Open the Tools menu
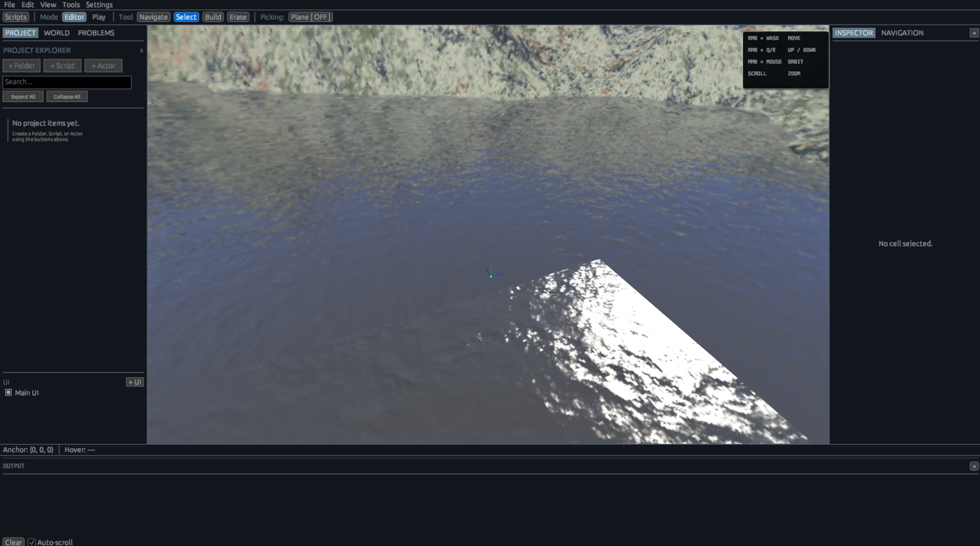This screenshot has width=980, height=546. [x=71, y=5]
